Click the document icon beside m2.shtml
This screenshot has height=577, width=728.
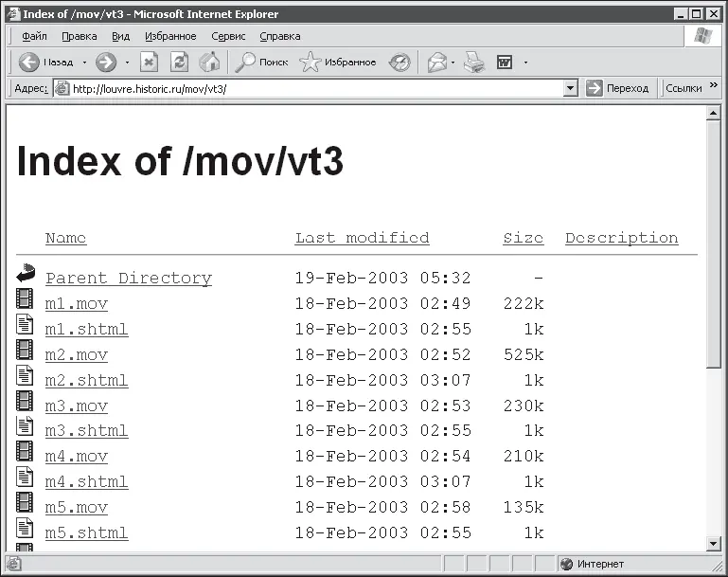coord(25,375)
